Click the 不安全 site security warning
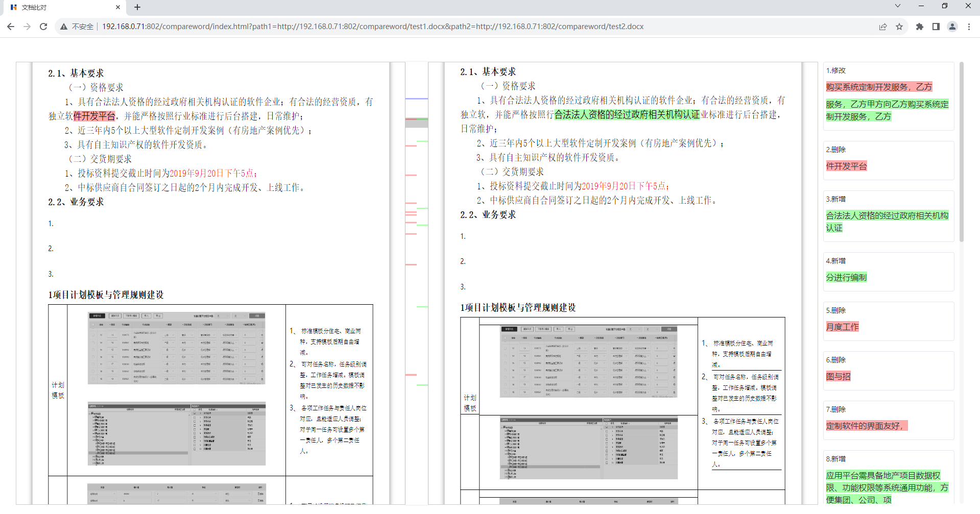This screenshot has height=514, width=980. [x=78, y=27]
